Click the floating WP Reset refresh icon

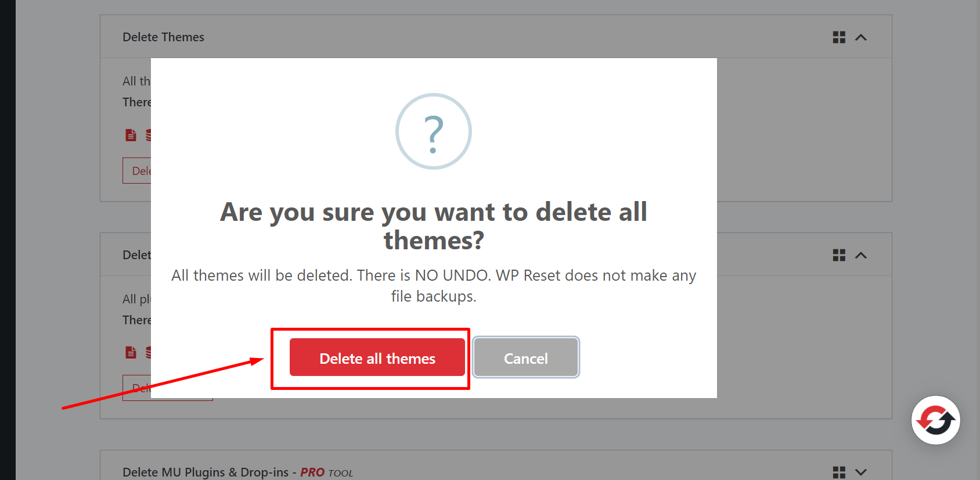click(935, 420)
